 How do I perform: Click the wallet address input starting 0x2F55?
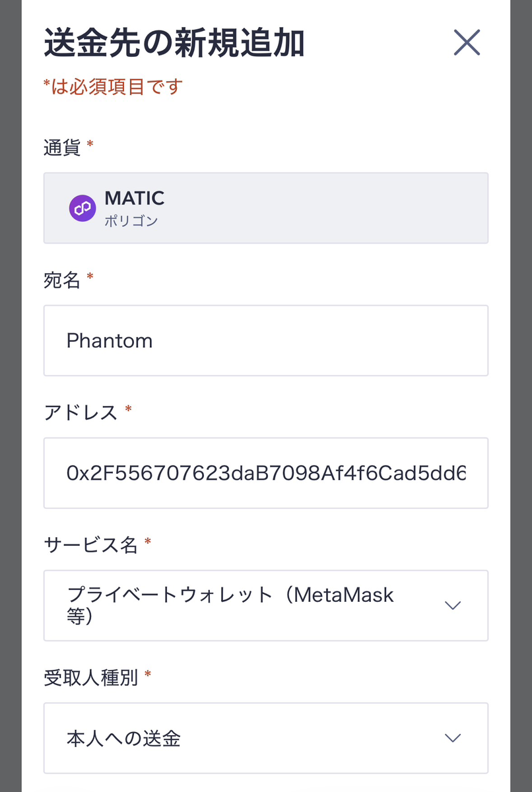(265, 473)
